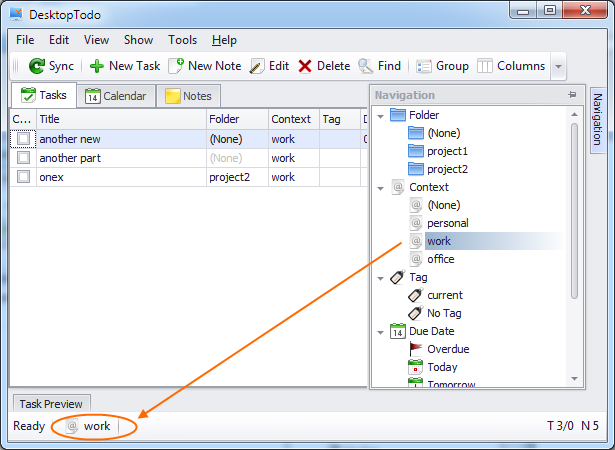The height and width of the screenshot is (450, 615).
Task: Switch to the Notes tab
Action: point(189,96)
